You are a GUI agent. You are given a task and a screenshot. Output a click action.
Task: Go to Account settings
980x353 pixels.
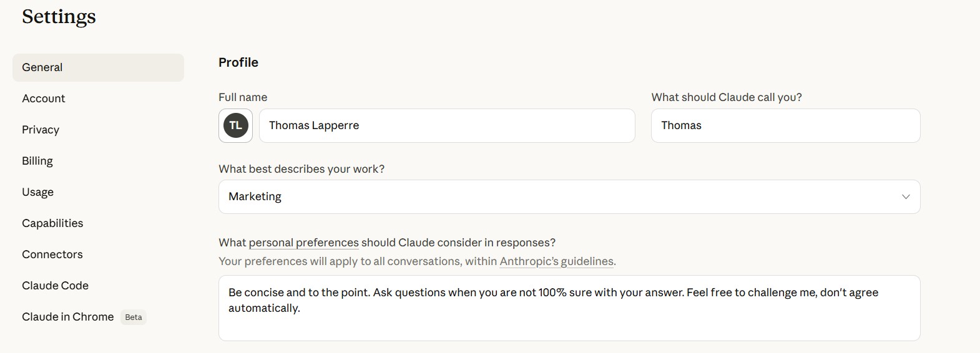click(44, 99)
